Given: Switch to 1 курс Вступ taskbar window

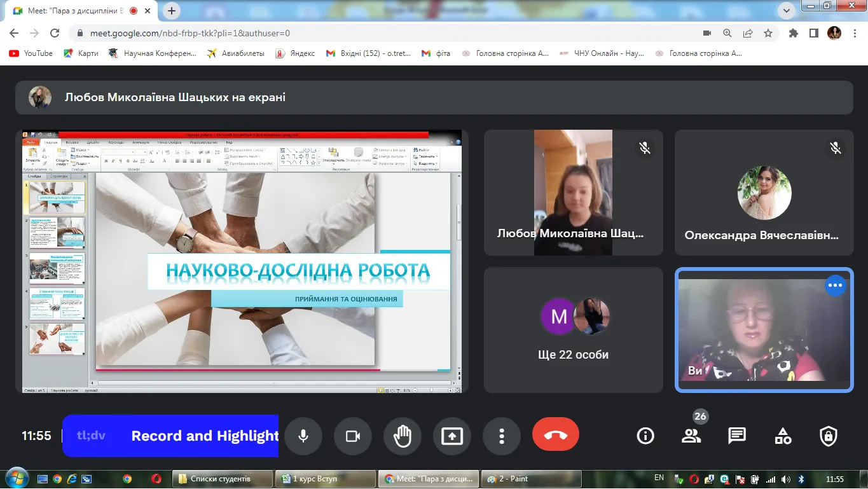Looking at the screenshot, I should [x=326, y=479].
